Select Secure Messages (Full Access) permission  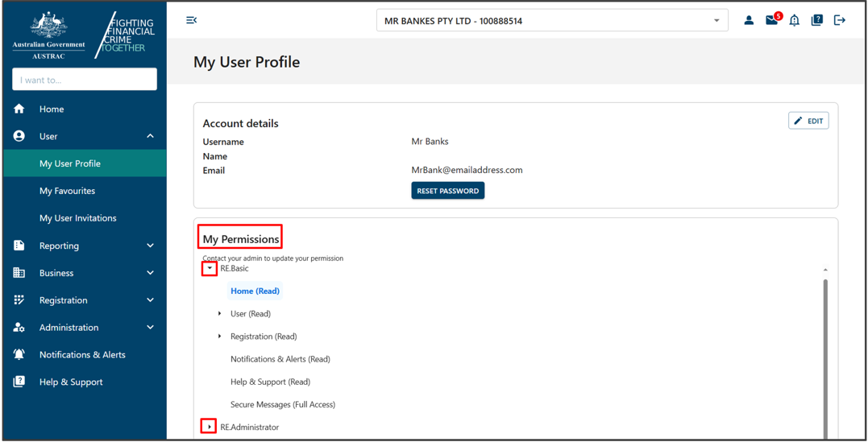pyautogui.click(x=283, y=404)
